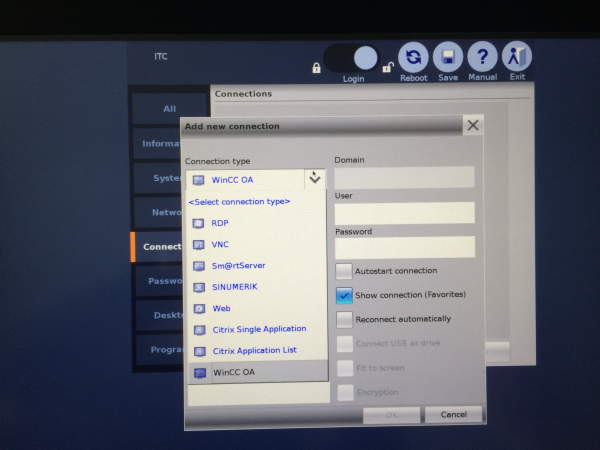
Task: Click the locked padlock icon
Action: [x=316, y=68]
